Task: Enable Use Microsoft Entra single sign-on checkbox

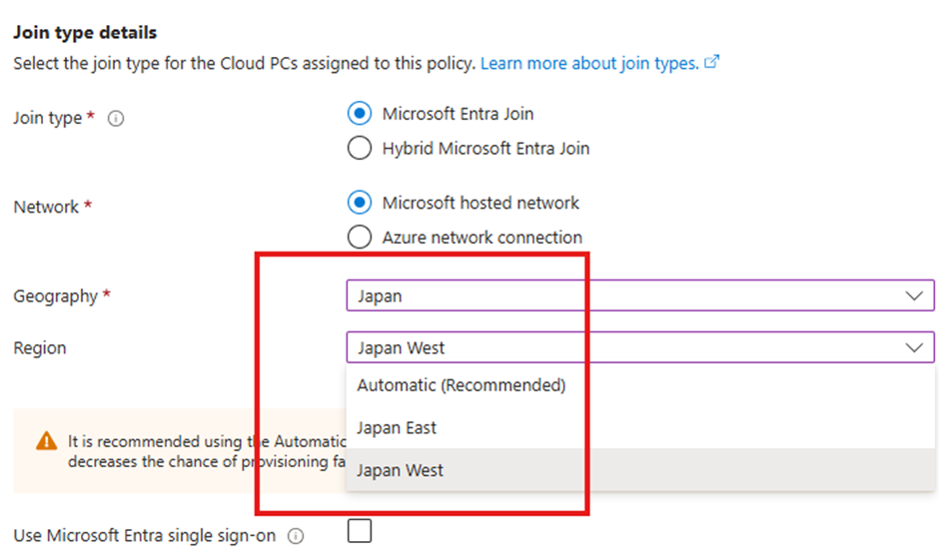Action: [360, 531]
